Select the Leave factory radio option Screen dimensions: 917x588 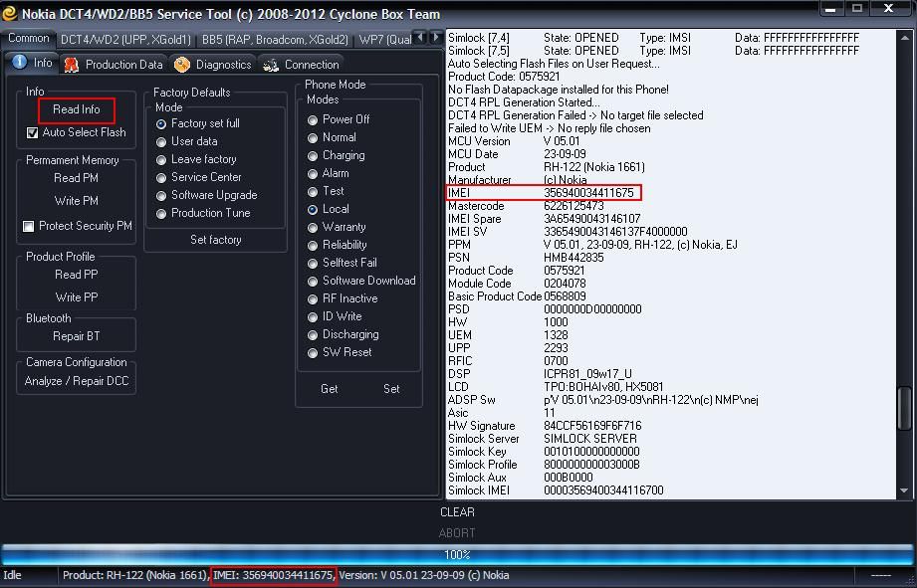click(161, 159)
